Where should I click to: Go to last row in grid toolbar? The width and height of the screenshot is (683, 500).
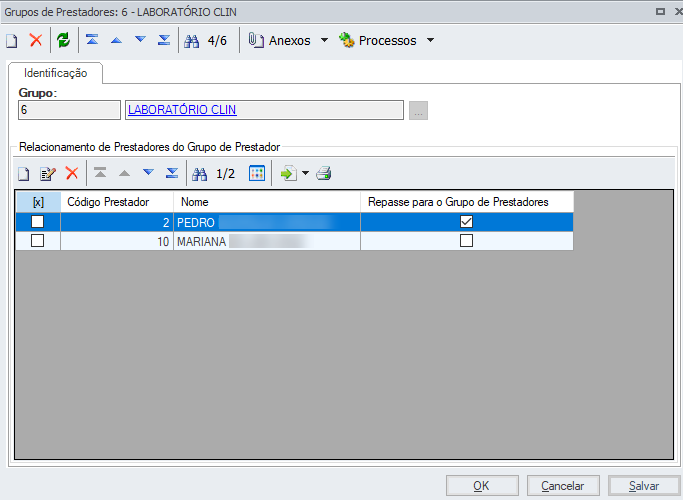coord(172,173)
